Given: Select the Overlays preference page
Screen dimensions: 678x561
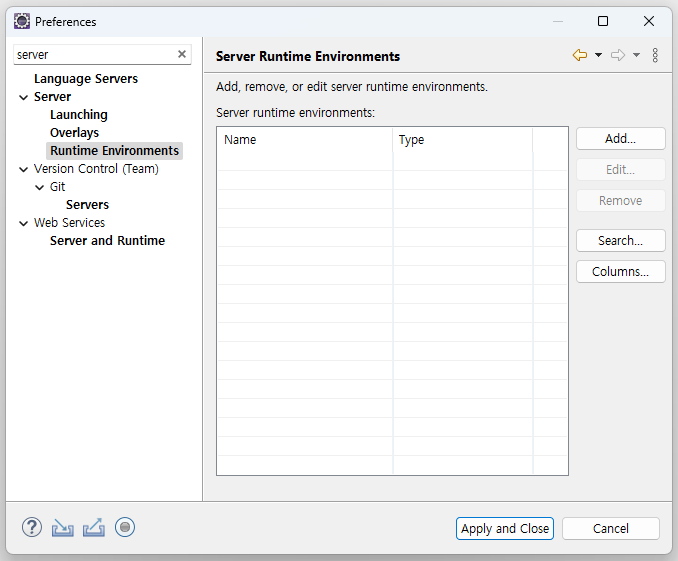Looking at the screenshot, I should pos(75,133).
